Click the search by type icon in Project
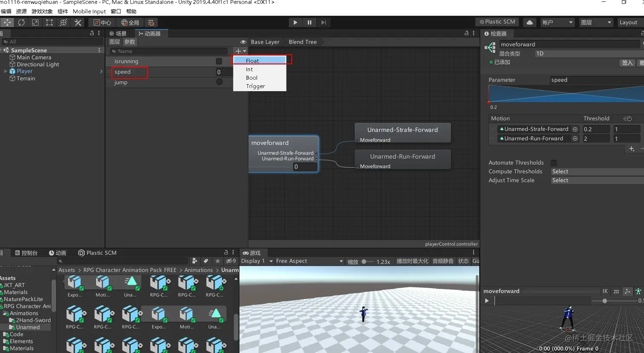 (x=195, y=261)
